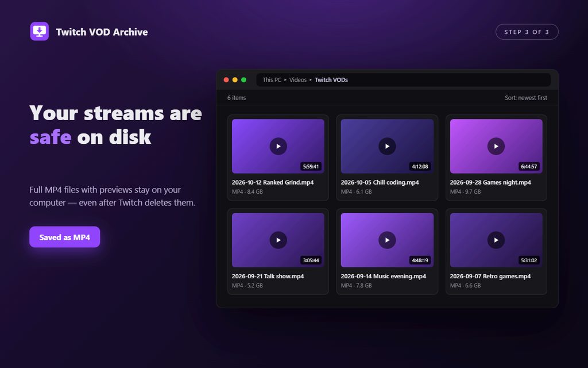Click the Saved as MP4 button

64,237
